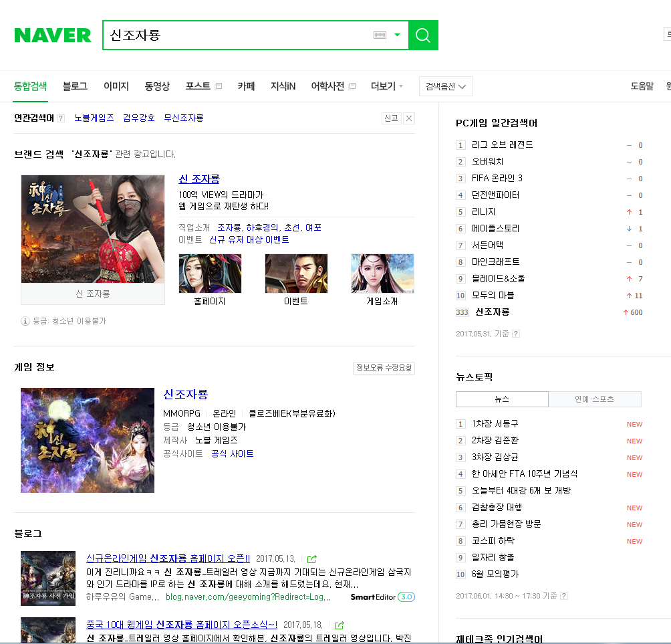671x644 pixels.
Task: Open the share icon for the 2017.05.18 blog post
Action: [x=340, y=625]
